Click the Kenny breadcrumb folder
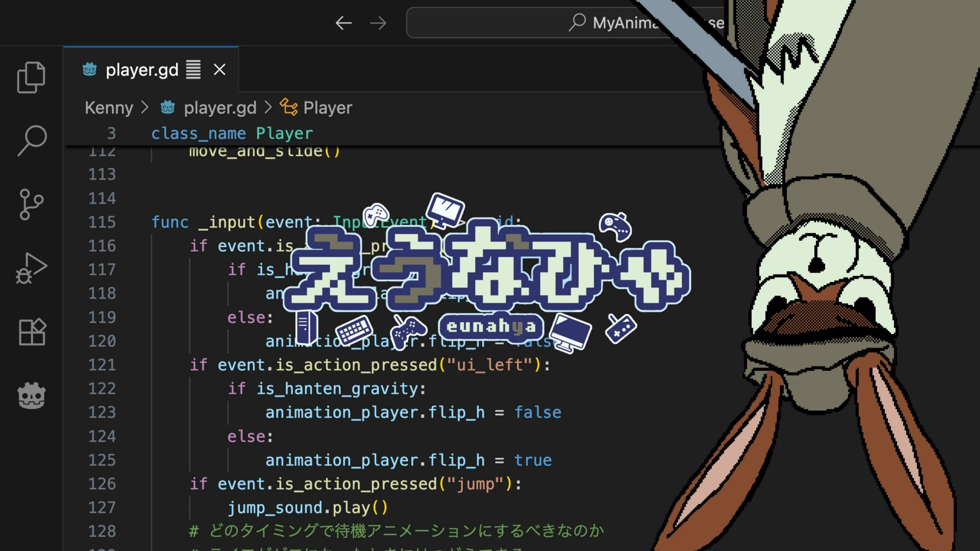This screenshot has width=980, height=551. point(109,108)
